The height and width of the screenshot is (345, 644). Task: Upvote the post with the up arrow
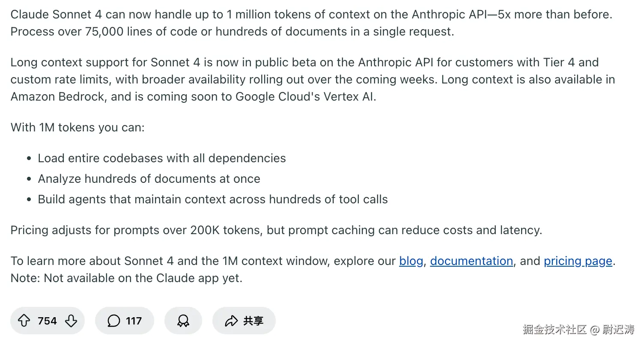point(24,321)
